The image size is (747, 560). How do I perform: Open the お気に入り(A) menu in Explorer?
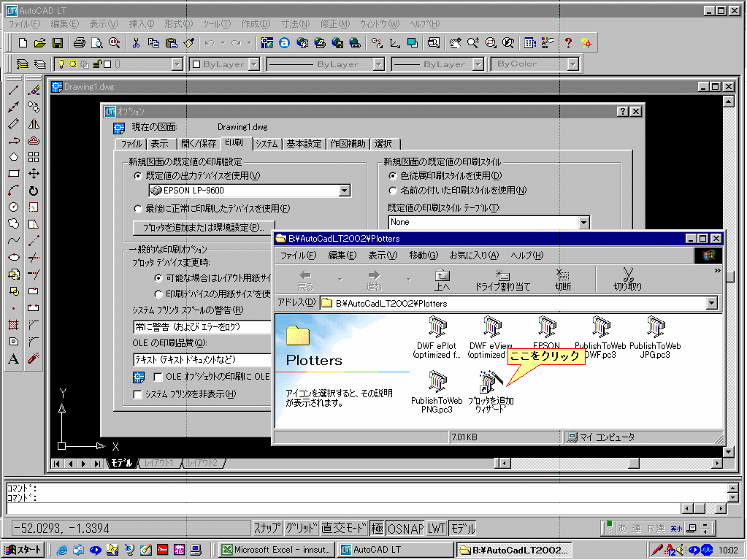(474, 256)
